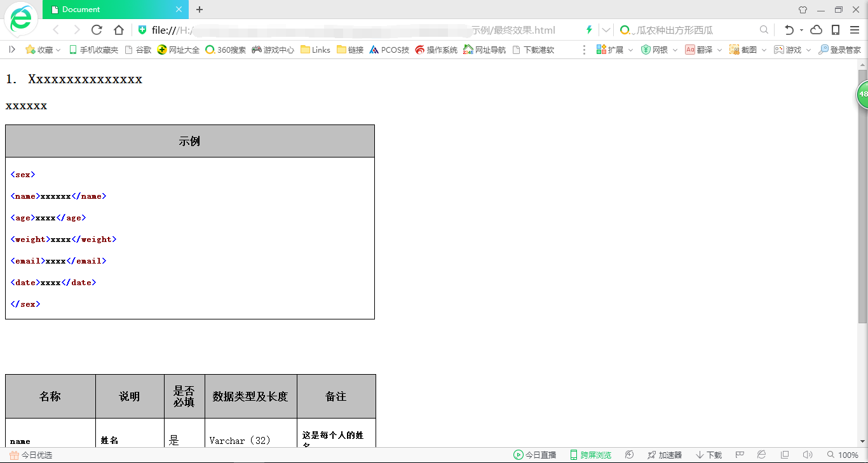Click the undo closed tab icon
Screen dimensions: 868x463
click(x=789, y=30)
